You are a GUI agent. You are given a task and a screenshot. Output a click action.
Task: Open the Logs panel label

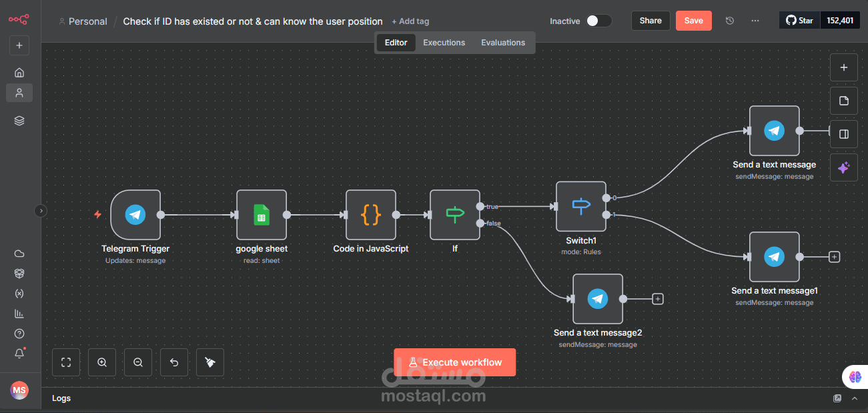point(61,398)
